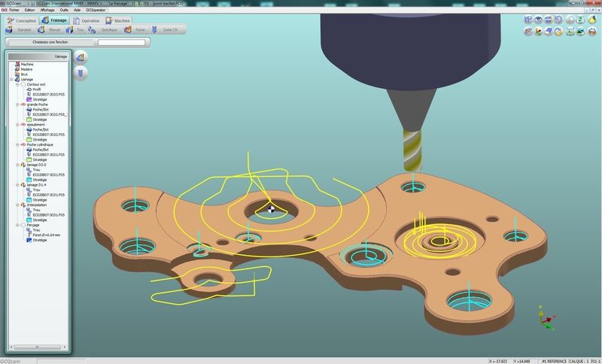
Task: Click the yellow lamp icon in view palette
Action: (591, 20)
